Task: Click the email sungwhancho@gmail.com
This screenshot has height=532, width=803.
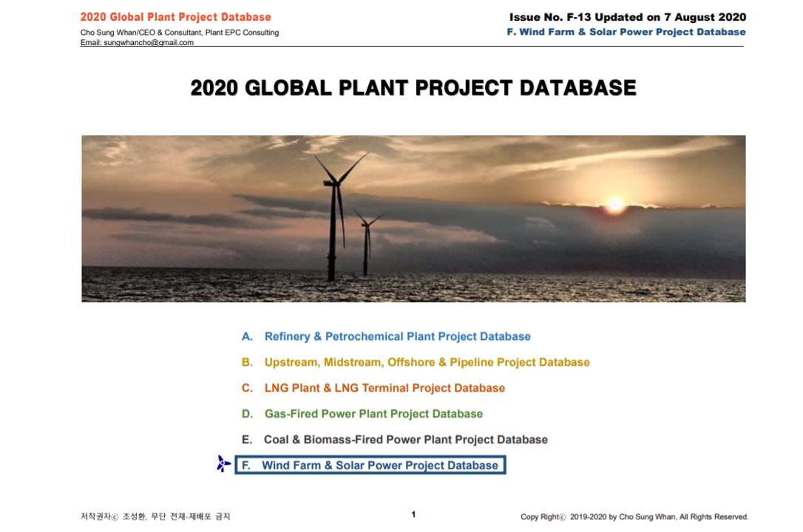Action: click(149, 42)
